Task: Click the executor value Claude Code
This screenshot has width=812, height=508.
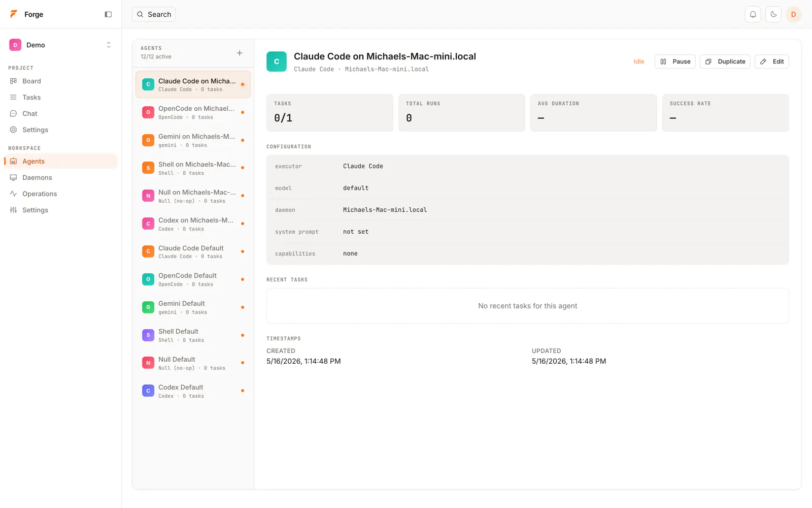Action: tap(363, 166)
